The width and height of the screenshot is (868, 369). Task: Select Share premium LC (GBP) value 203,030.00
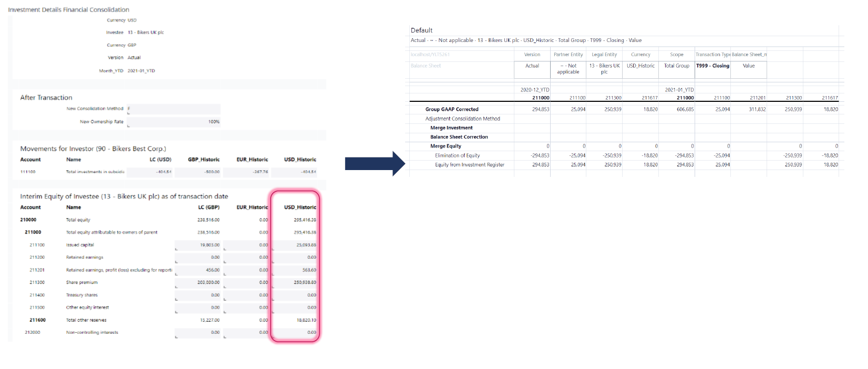[x=198, y=282]
